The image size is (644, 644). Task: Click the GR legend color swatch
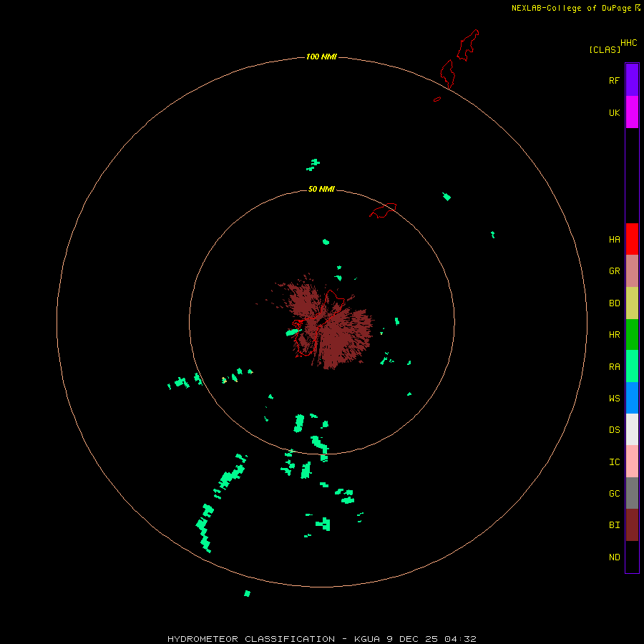[632, 271]
